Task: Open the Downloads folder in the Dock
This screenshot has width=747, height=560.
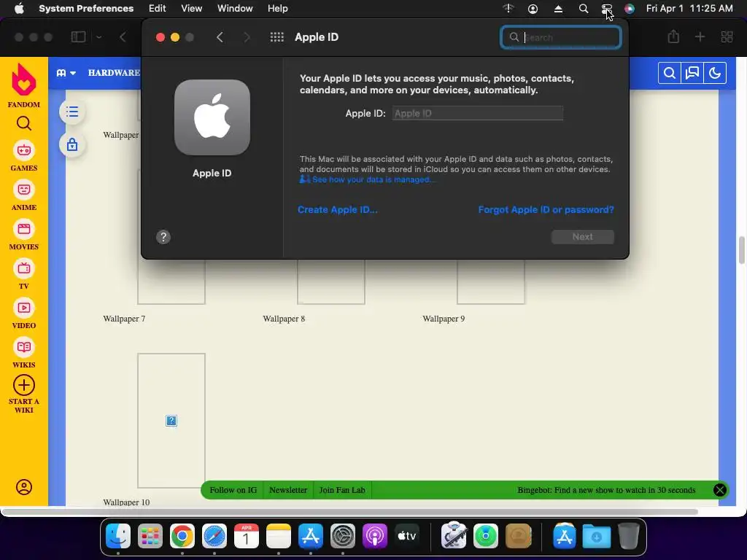Action: tap(597, 536)
